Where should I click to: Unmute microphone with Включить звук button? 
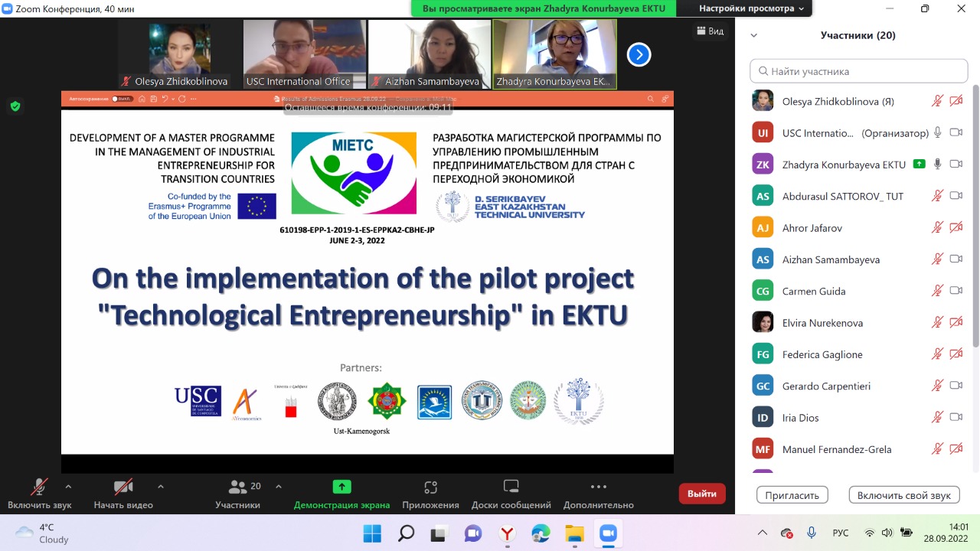[39, 493]
